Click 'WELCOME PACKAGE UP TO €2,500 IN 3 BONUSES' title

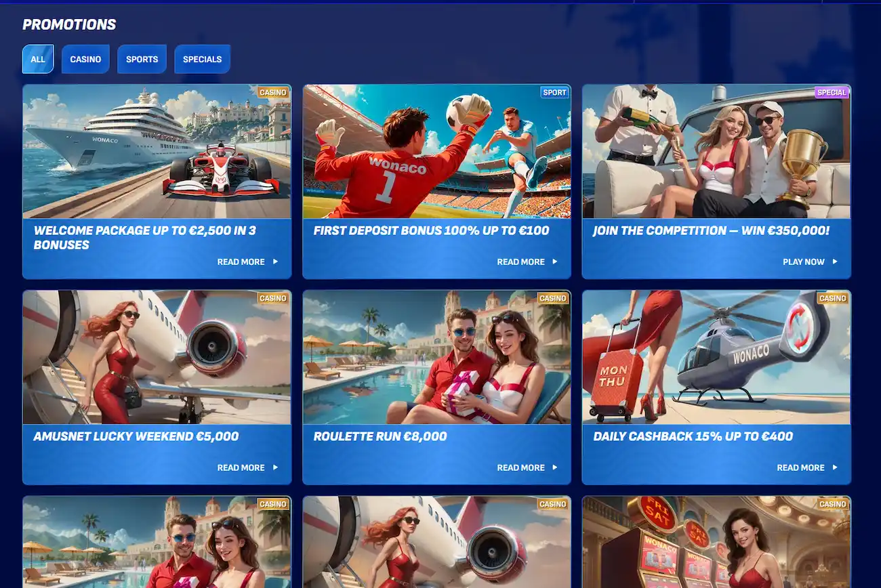(145, 238)
